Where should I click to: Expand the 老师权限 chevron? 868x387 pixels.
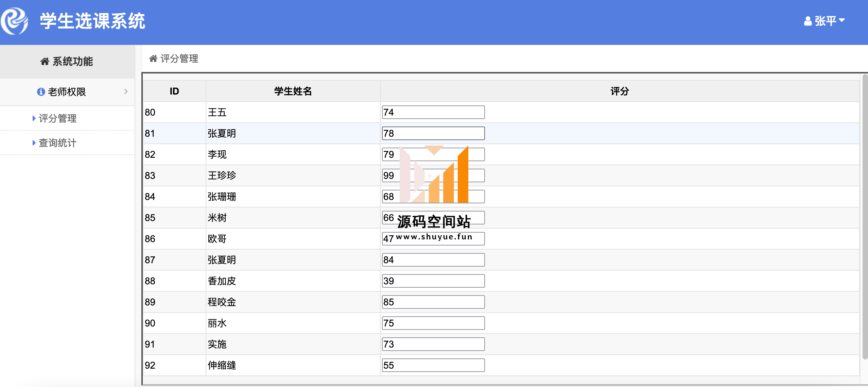[126, 91]
